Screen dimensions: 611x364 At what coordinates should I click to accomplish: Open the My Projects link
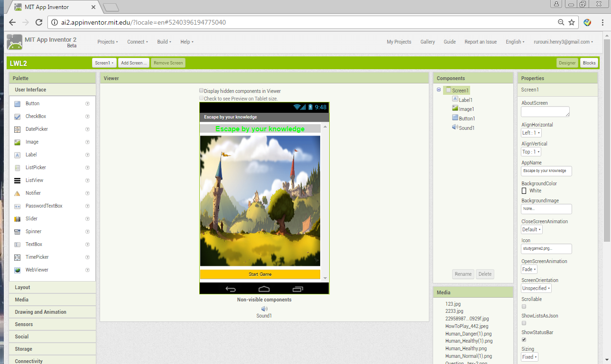[399, 42]
